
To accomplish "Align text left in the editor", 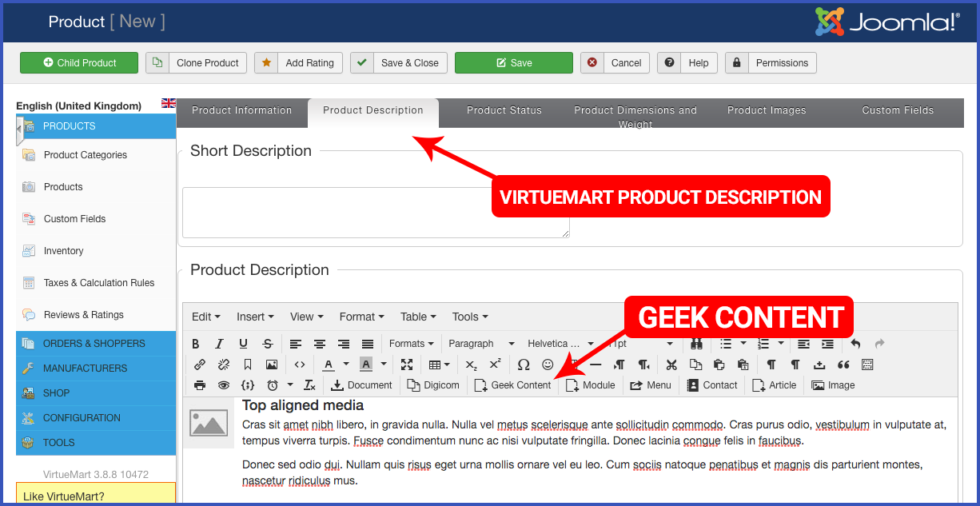I will [296, 344].
